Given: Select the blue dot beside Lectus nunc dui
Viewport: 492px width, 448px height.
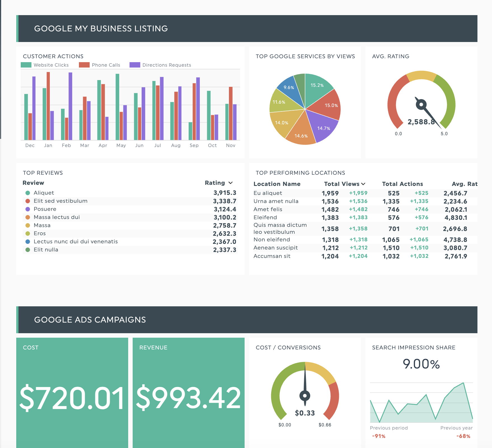Looking at the screenshot, I should coord(28,242).
